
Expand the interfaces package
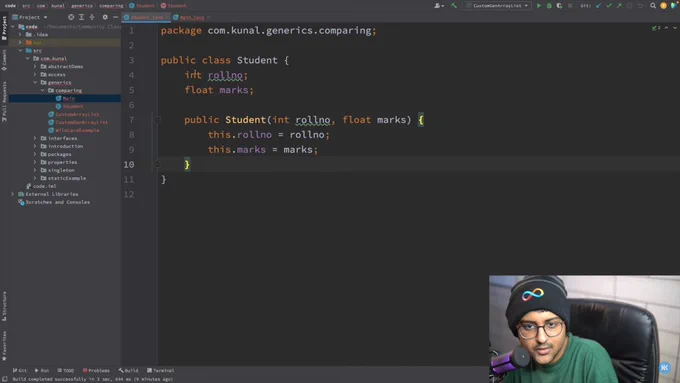click(35, 138)
